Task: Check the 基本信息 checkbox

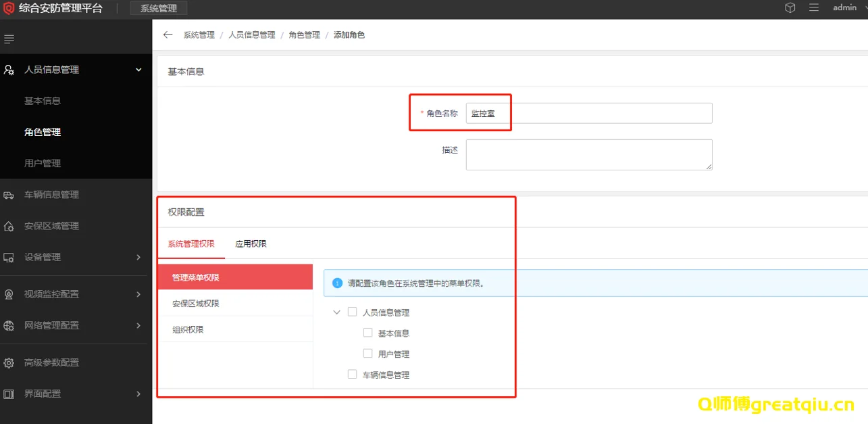Action: pyautogui.click(x=367, y=332)
